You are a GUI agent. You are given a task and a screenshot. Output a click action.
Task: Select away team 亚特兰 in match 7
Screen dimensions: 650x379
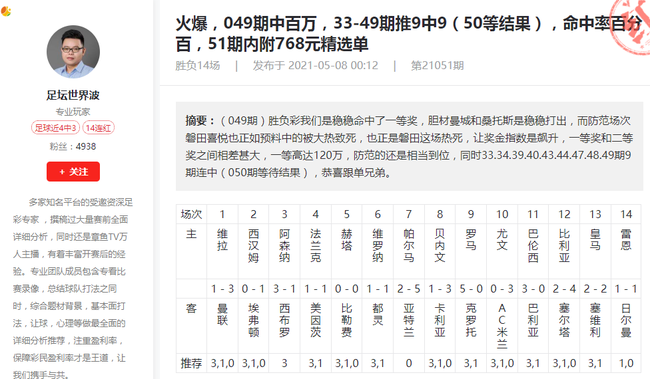click(409, 320)
